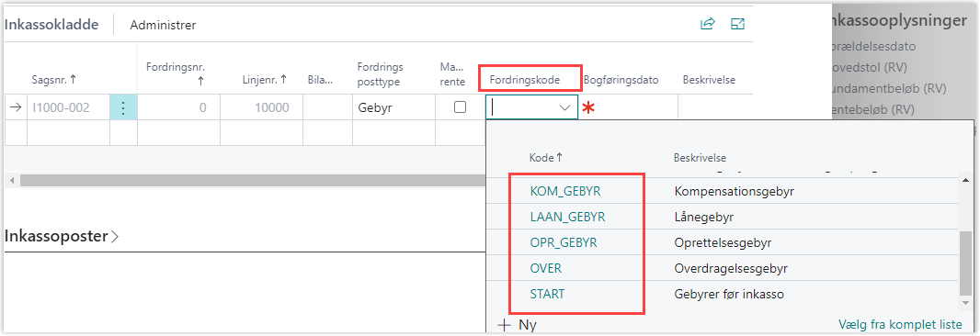Open the Administrer menu
This screenshot has width=980, height=336.
point(163,25)
